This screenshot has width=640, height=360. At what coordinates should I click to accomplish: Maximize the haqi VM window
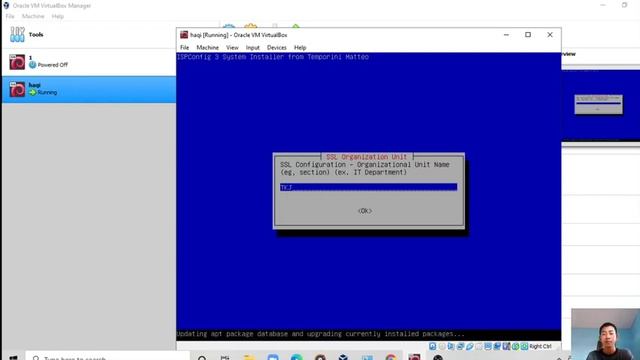coord(528,35)
